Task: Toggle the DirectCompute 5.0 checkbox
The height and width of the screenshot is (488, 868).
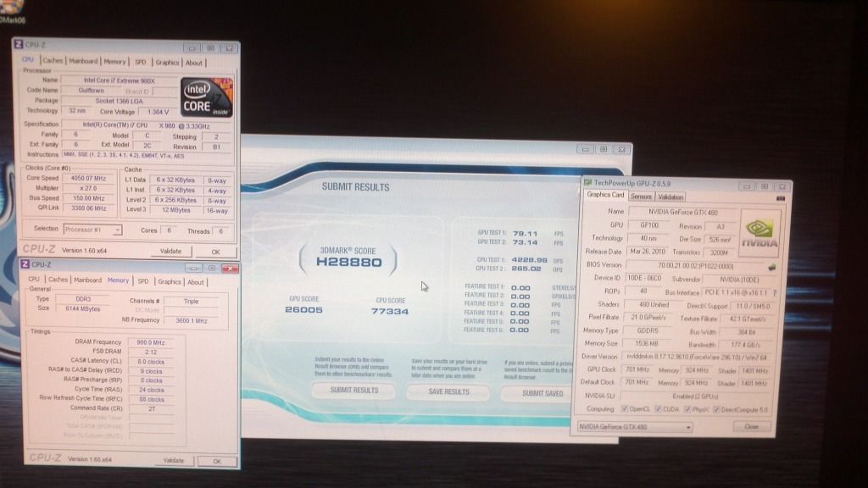Action: pyautogui.click(x=716, y=410)
